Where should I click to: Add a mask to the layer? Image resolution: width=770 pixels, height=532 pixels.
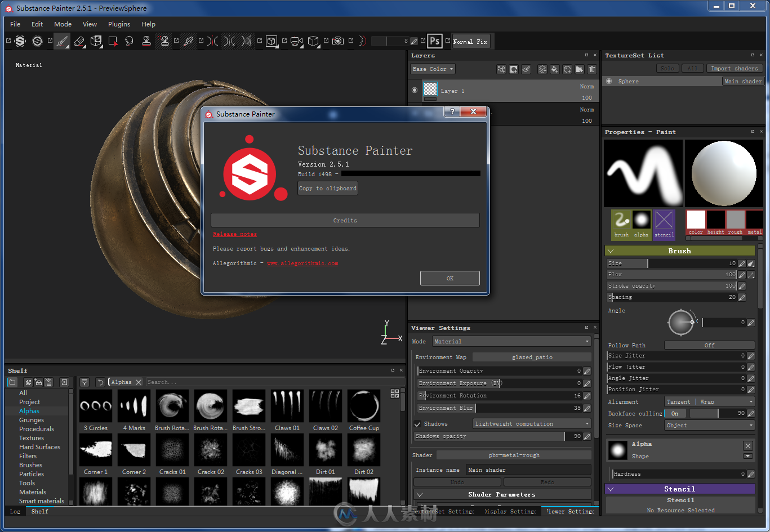pyautogui.click(x=514, y=69)
